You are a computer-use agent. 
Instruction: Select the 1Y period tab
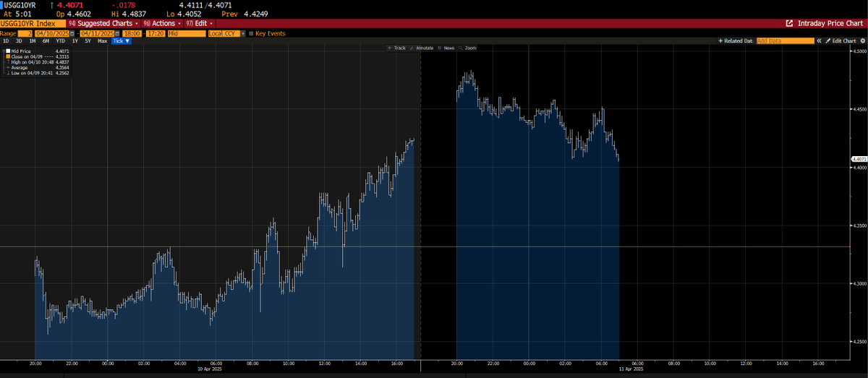(75, 41)
